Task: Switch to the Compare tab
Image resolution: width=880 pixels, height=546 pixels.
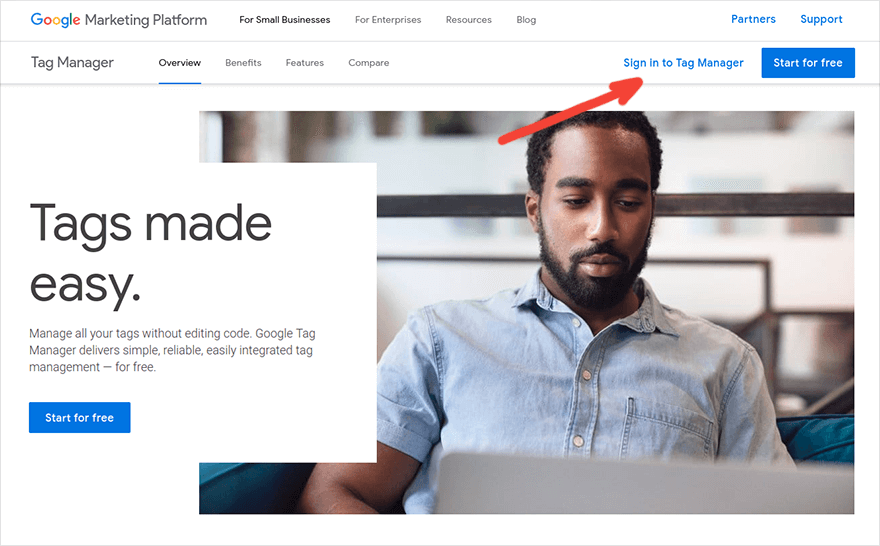Action: pyautogui.click(x=369, y=63)
